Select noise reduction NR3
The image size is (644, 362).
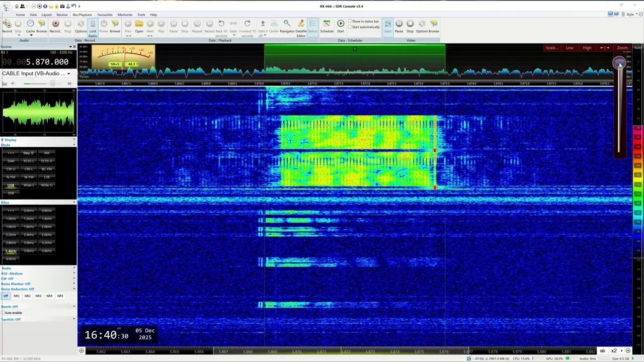[x=38, y=296]
